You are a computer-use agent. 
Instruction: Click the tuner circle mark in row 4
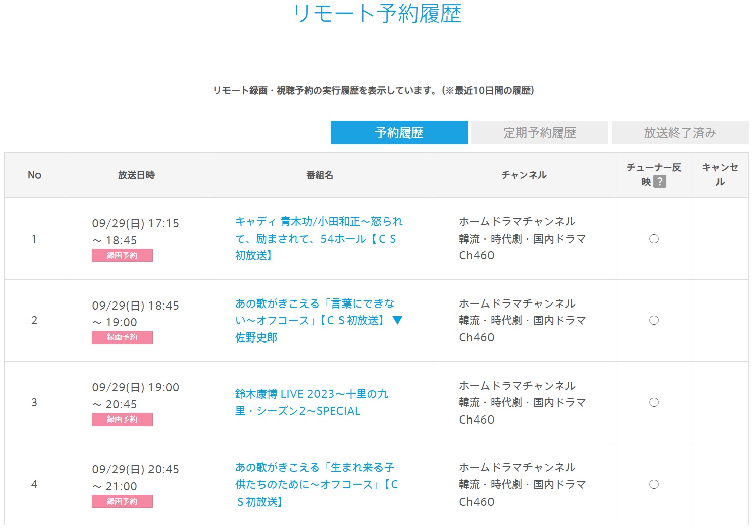tap(654, 484)
